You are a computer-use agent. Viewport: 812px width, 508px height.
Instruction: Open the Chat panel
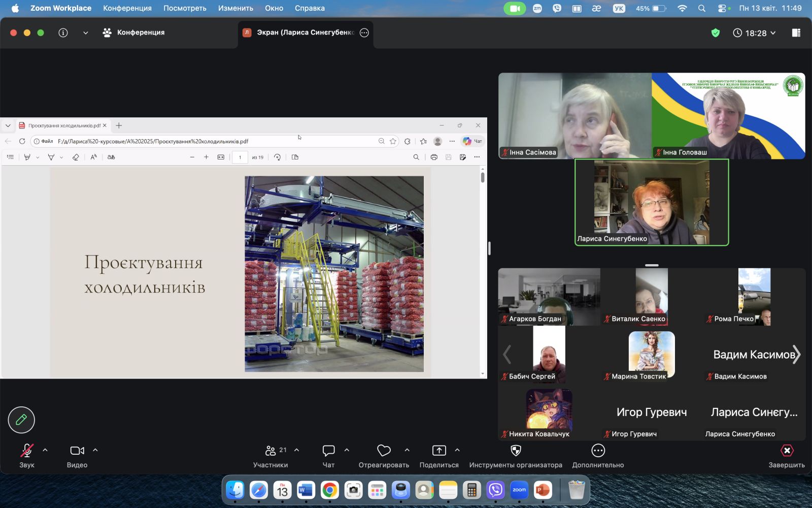tap(328, 451)
